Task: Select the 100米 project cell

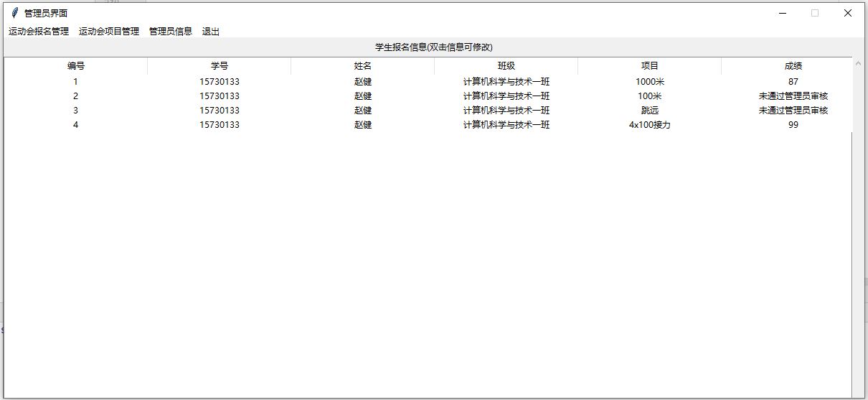Action: point(650,96)
